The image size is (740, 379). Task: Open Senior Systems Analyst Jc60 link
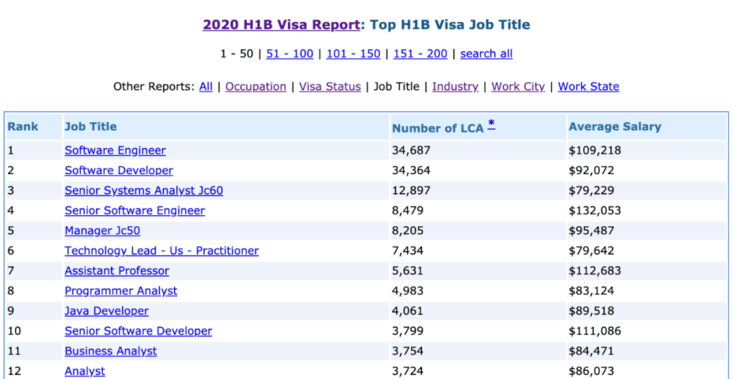pos(144,191)
